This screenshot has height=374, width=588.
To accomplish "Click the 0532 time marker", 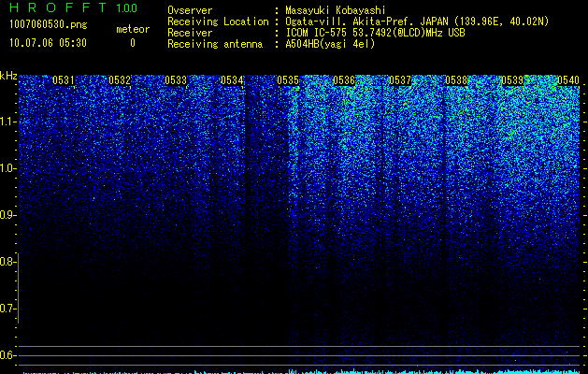I will tap(120, 80).
